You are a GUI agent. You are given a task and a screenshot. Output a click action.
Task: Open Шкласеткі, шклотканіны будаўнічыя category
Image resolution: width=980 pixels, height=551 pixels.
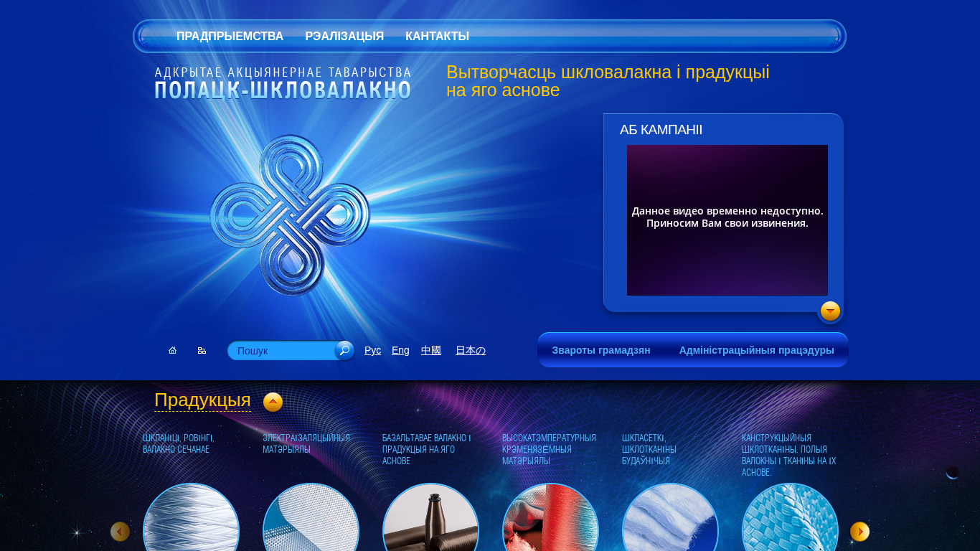pos(649,449)
